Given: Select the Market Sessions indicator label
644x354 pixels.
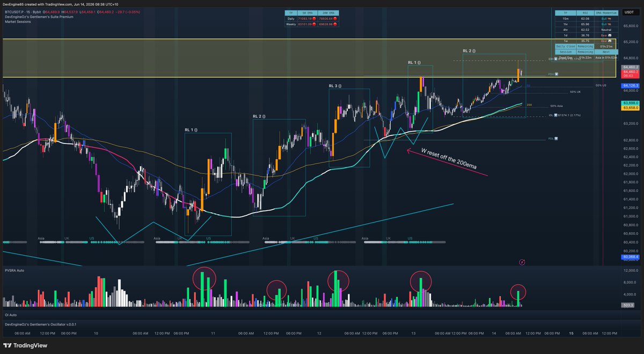Looking at the screenshot, I should tap(17, 22).
